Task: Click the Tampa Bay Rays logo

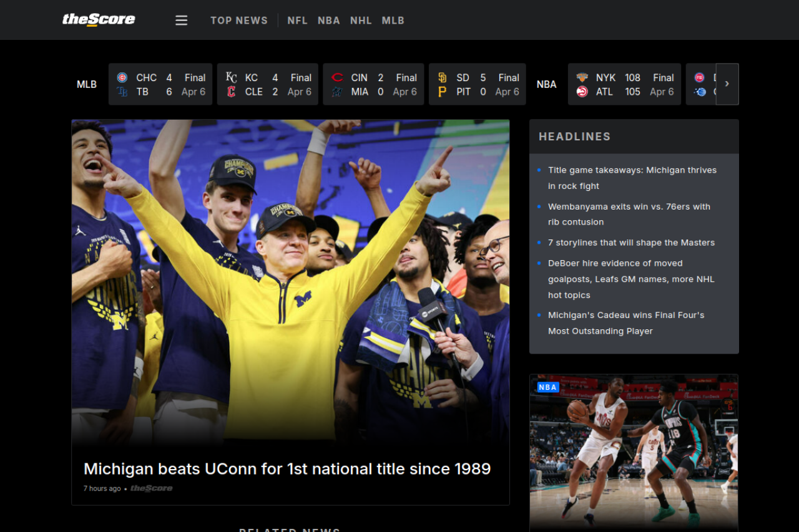Action: (x=123, y=91)
